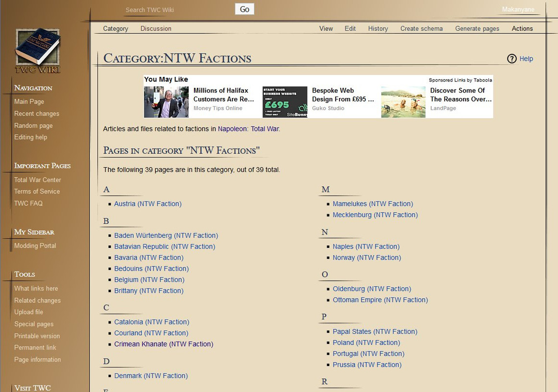Open Terms of Service link
Screen dimensions: 558x392
(x=37, y=191)
